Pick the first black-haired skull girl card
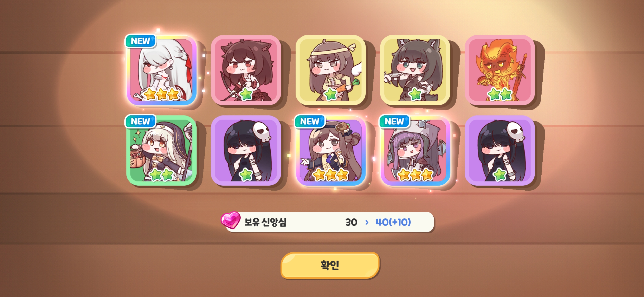The image size is (644, 297). [x=246, y=151]
